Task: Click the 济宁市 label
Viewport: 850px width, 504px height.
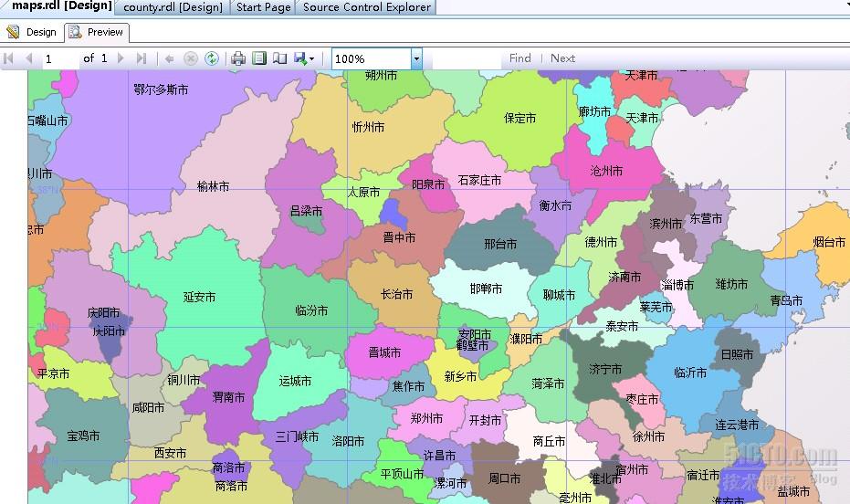Action: 605,369
